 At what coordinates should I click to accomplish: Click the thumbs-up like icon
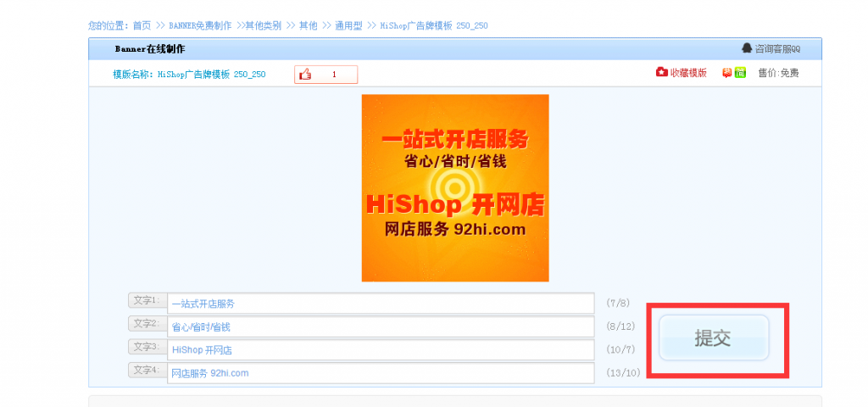click(305, 75)
